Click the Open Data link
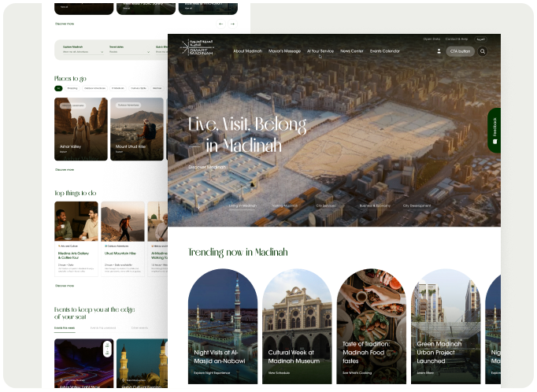Viewport: 537px width, 392px height. click(431, 39)
